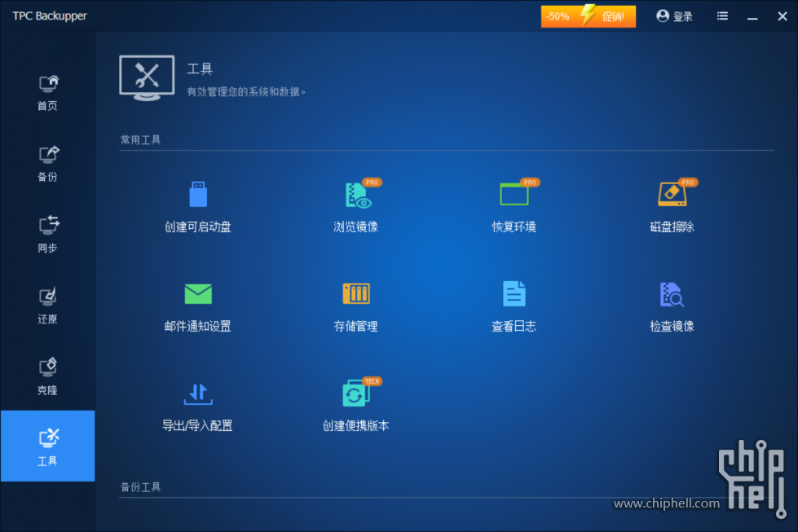Go to the 首页 home section
Viewport: 798px width, 532px height.
48,93
